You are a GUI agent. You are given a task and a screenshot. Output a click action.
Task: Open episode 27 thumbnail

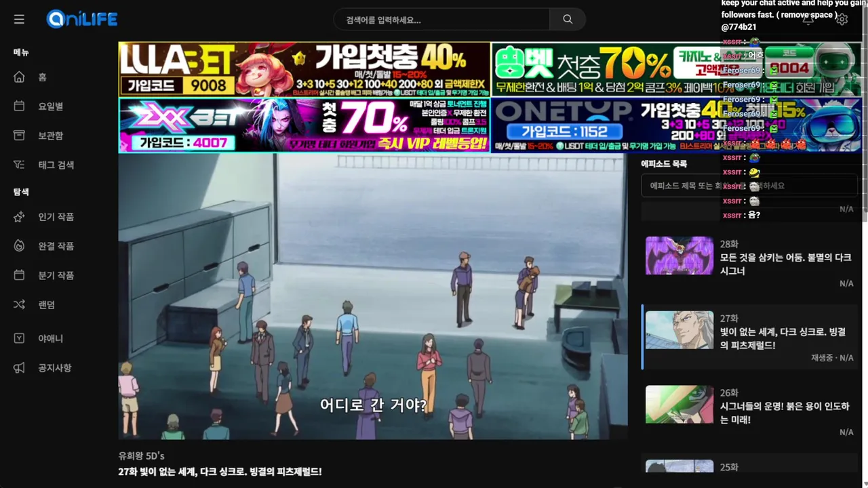679,330
